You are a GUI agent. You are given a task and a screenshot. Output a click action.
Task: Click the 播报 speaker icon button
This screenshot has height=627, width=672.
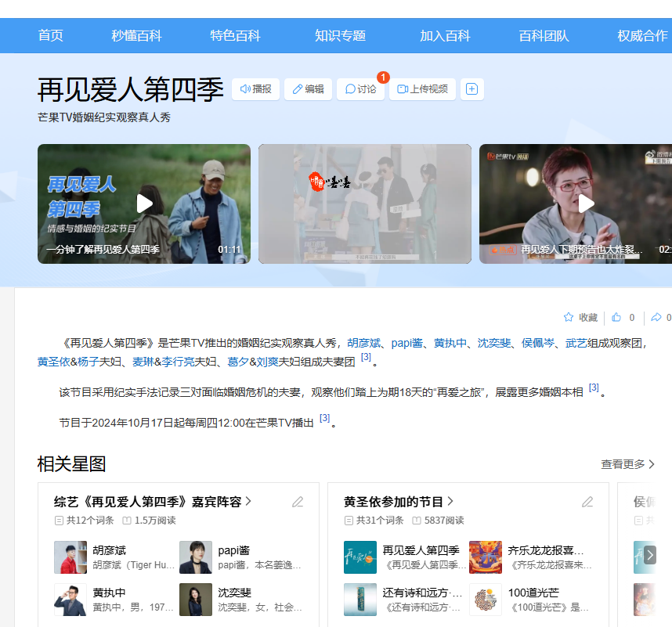pos(255,89)
